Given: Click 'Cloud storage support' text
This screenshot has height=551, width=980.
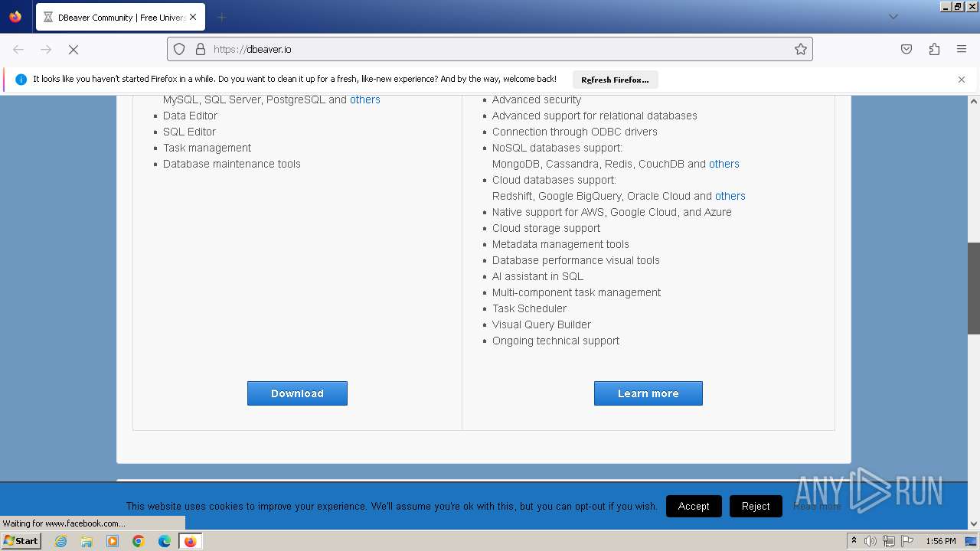Looking at the screenshot, I should click(546, 228).
